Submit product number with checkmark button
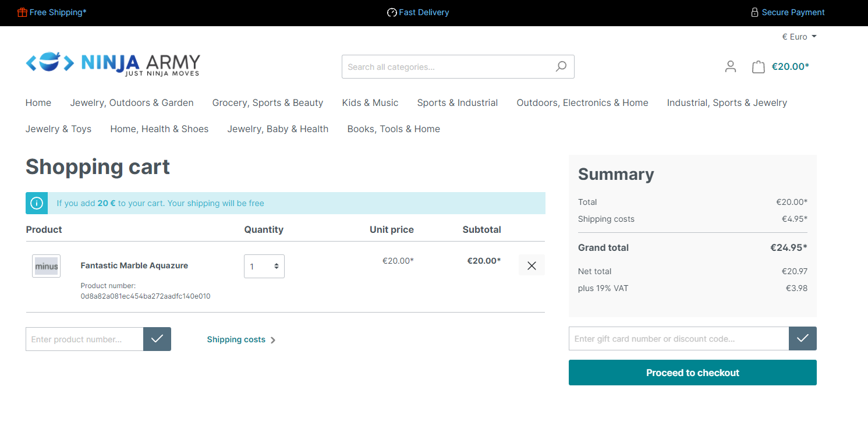 point(157,339)
